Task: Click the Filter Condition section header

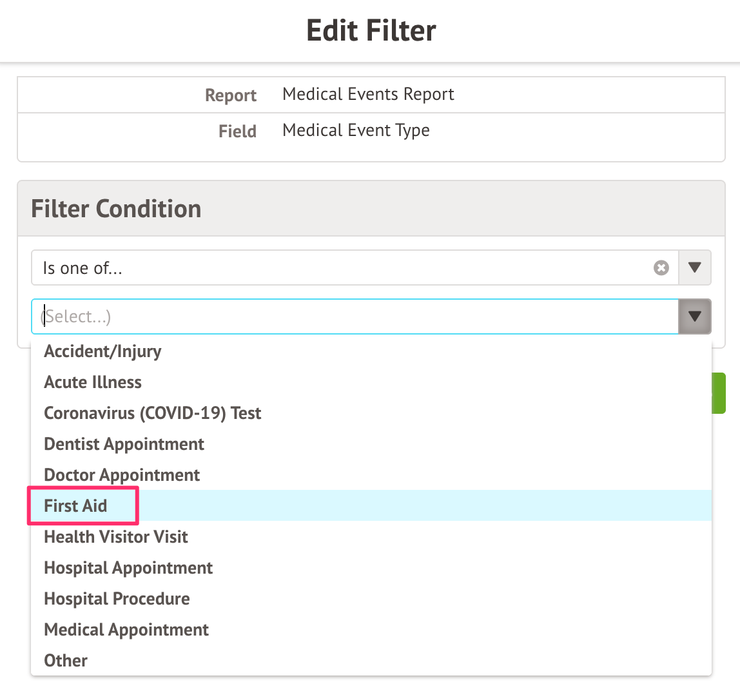Action: tap(116, 209)
